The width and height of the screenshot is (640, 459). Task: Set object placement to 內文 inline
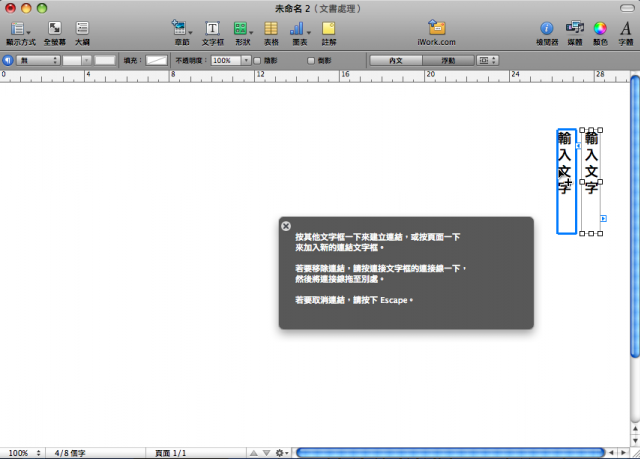[396, 60]
